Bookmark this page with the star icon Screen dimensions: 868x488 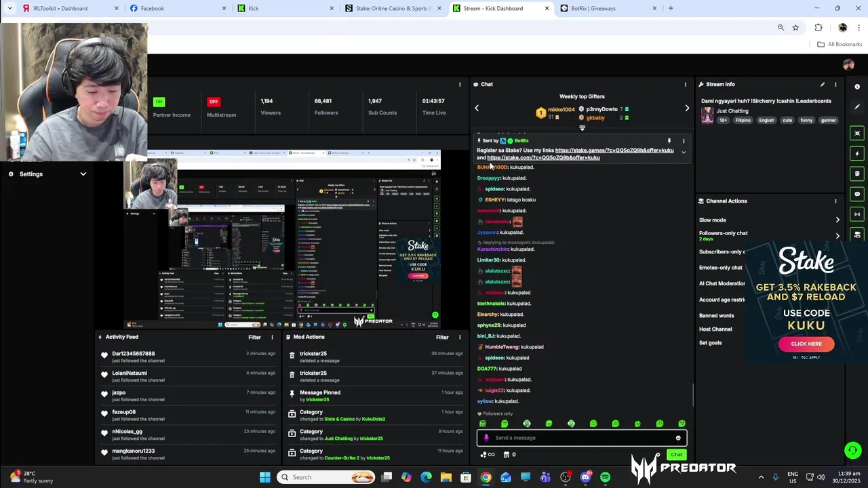(795, 28)
